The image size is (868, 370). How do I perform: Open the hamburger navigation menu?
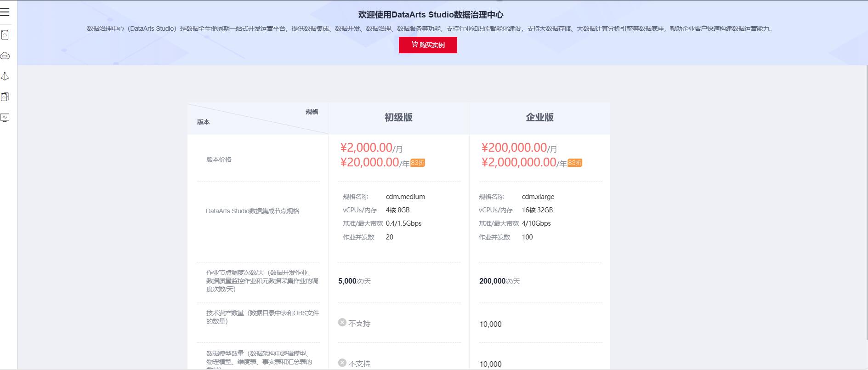click(x=5, y=12)
